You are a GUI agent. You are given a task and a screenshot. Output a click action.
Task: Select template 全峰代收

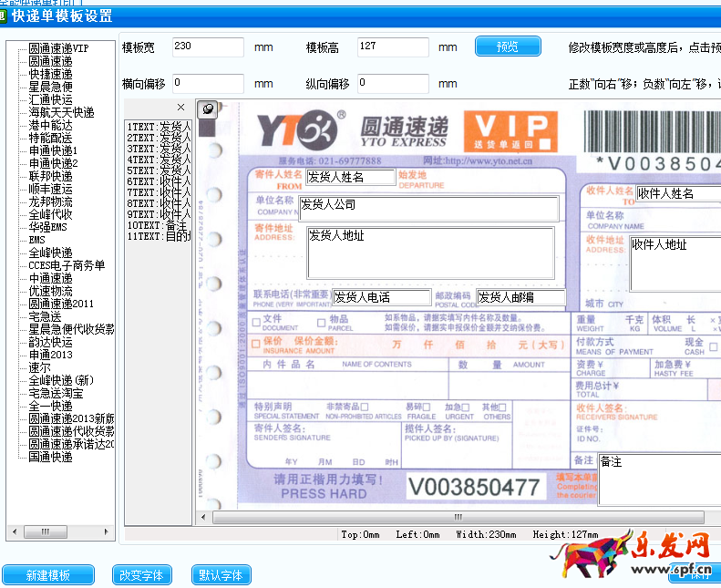50,214
